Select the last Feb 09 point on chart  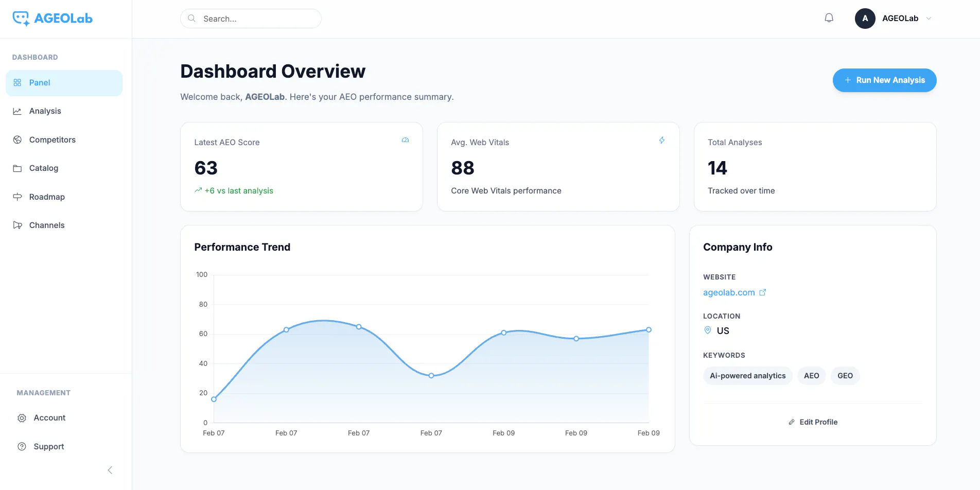pos(649,330)
